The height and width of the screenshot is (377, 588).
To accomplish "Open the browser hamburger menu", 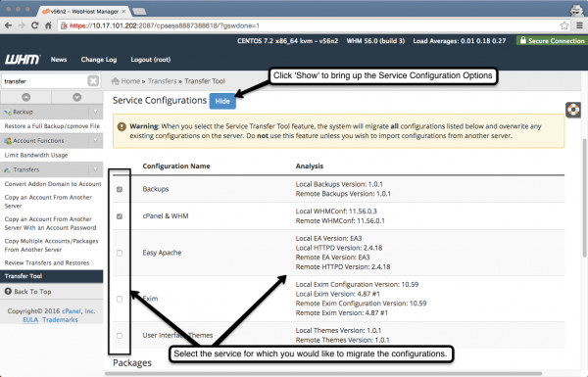I will 579,25.
